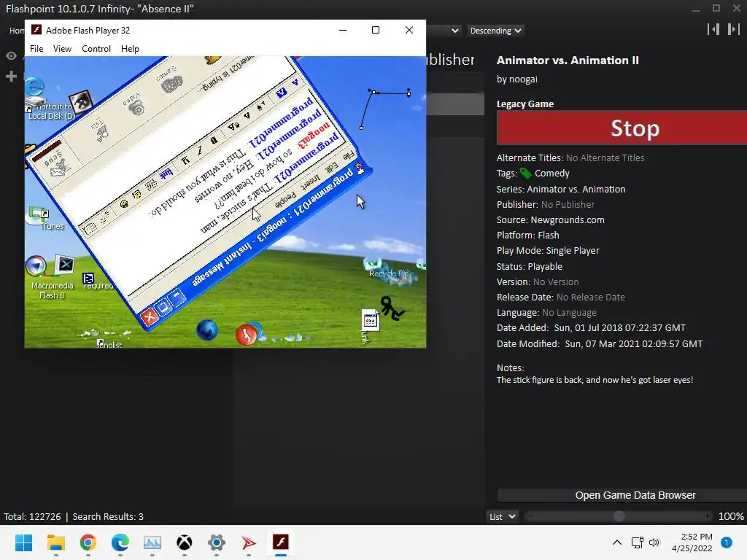Click the red Stop button
Image resolution: width=747 pixels, height=560 pixels.
point(622,128)
